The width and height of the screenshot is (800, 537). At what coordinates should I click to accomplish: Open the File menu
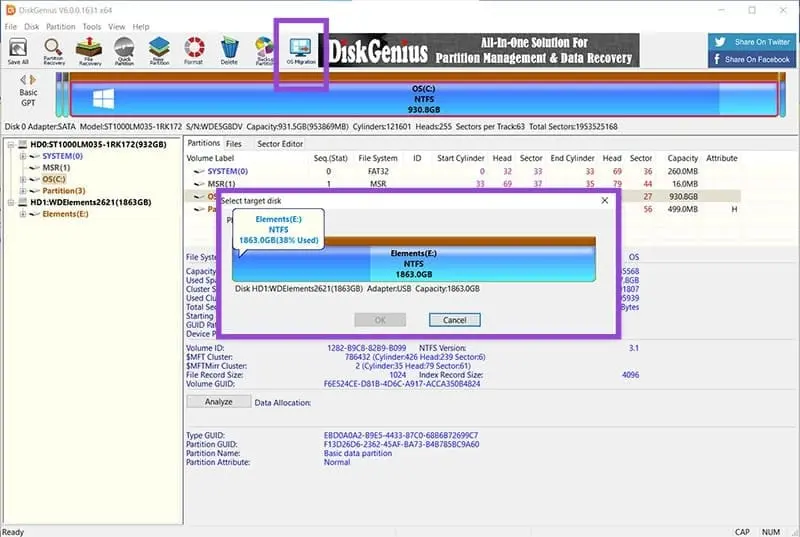(x=11, y=27)
